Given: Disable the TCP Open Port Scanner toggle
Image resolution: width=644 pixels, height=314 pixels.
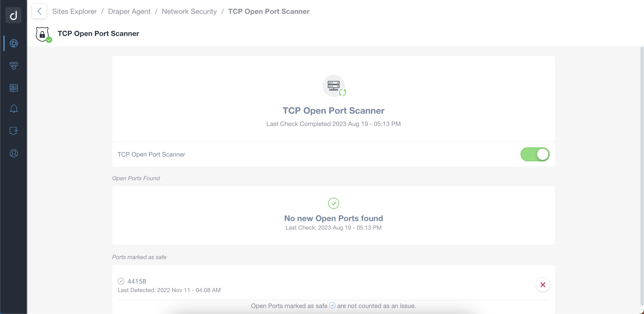Looking at the screenshot, I should [535, 154].
